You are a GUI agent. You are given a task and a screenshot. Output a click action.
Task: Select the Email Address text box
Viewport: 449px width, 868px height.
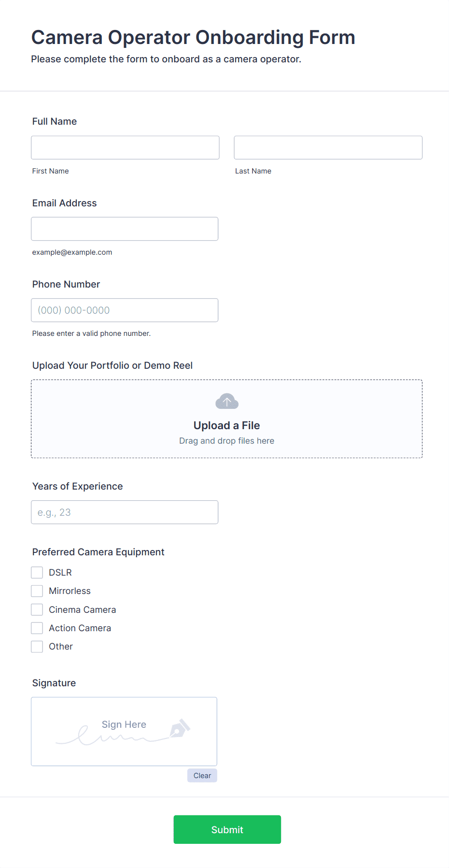125,229
